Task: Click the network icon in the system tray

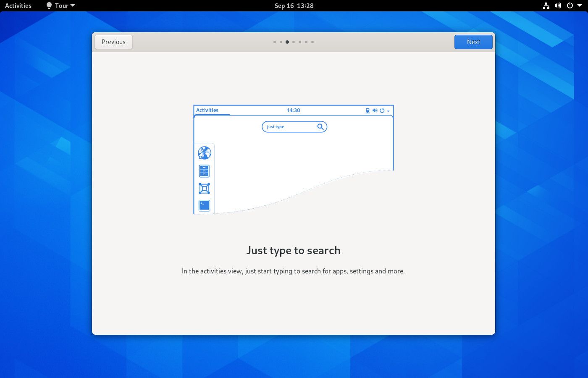Action: click(x=546, y=5)
